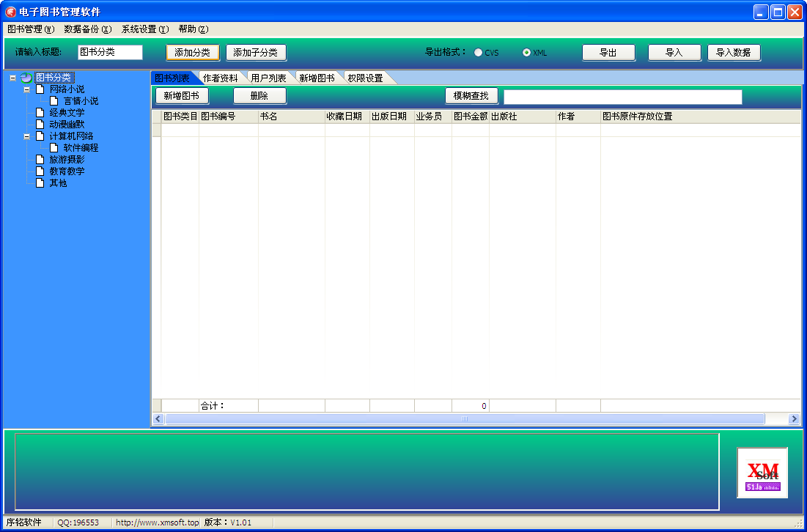Select the 软件编程 page icon
Screen dimensions: 807x532
(52, 147)
